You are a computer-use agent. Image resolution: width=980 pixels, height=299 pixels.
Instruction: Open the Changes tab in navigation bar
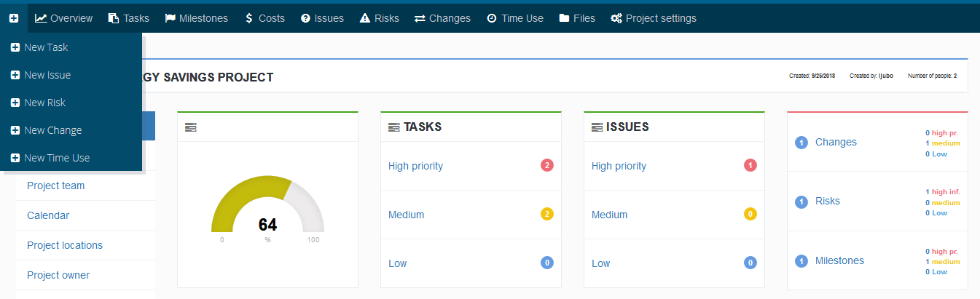442,18
